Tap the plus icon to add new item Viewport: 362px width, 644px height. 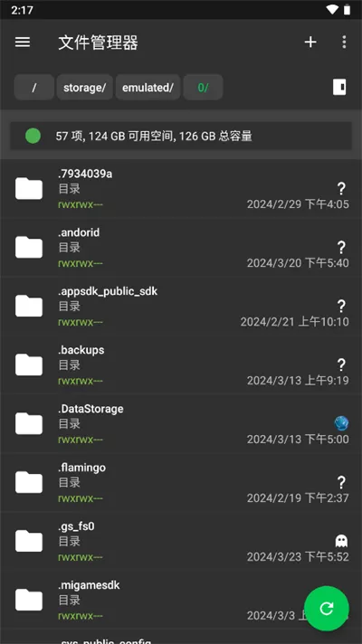tap(310, 42)
